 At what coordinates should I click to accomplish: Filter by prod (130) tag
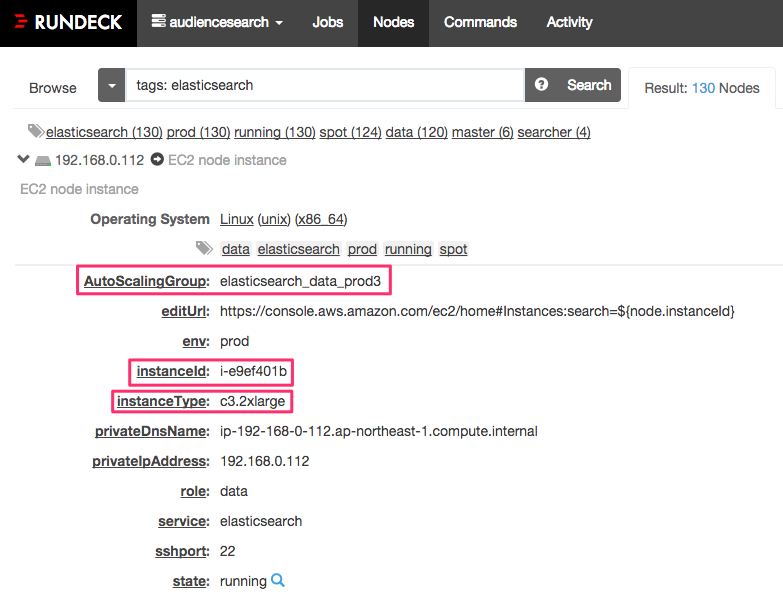198,132
